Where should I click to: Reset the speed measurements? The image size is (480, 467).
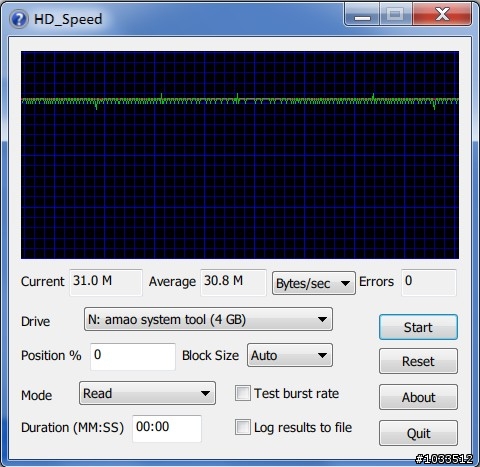418,361
